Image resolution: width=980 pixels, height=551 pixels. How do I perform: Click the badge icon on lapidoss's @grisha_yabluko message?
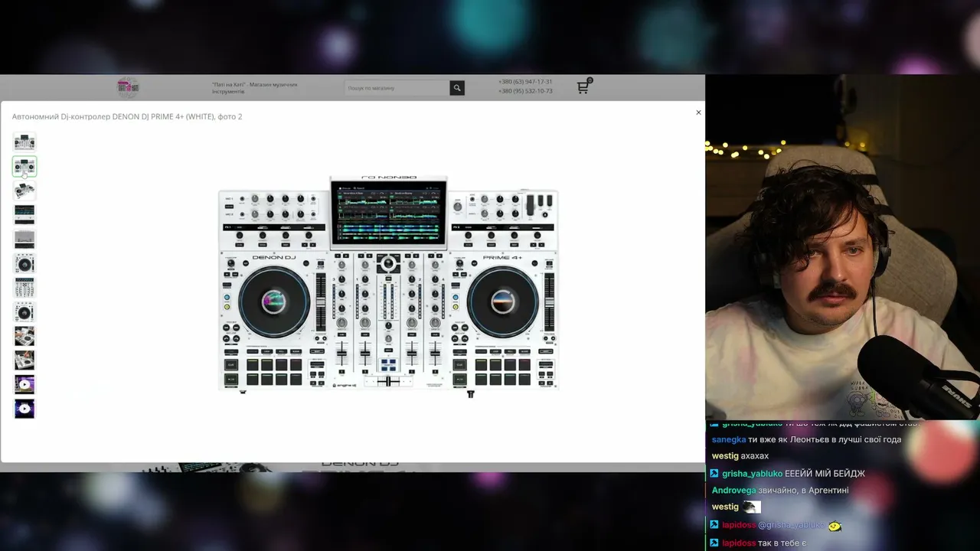(714, 525)
